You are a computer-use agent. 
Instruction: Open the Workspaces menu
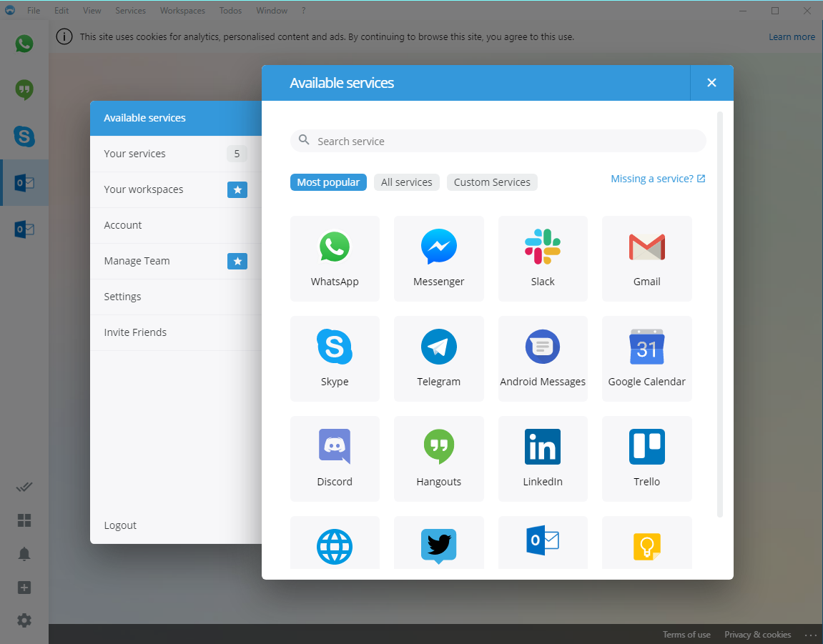pos(182,11)
